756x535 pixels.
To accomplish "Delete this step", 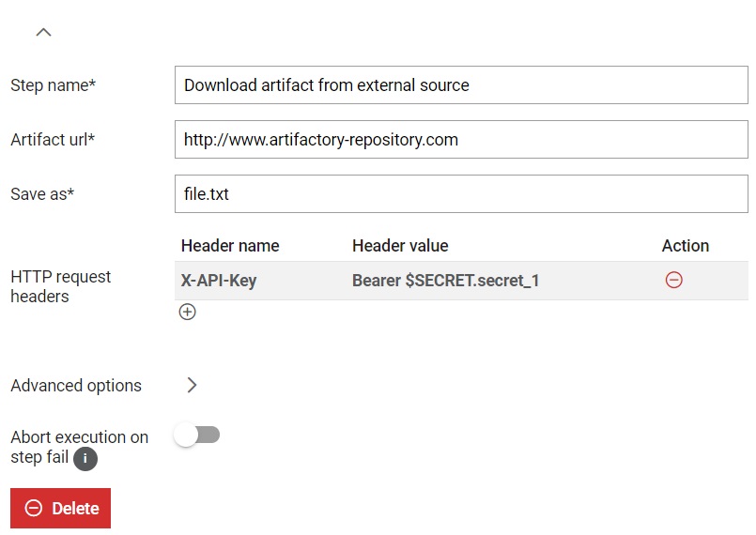I will coord(60,508).
